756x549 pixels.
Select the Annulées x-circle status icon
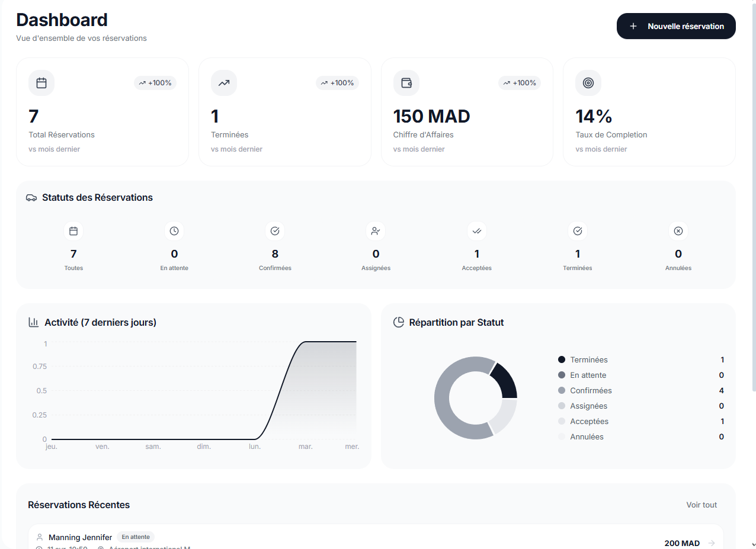coord(678,231)
